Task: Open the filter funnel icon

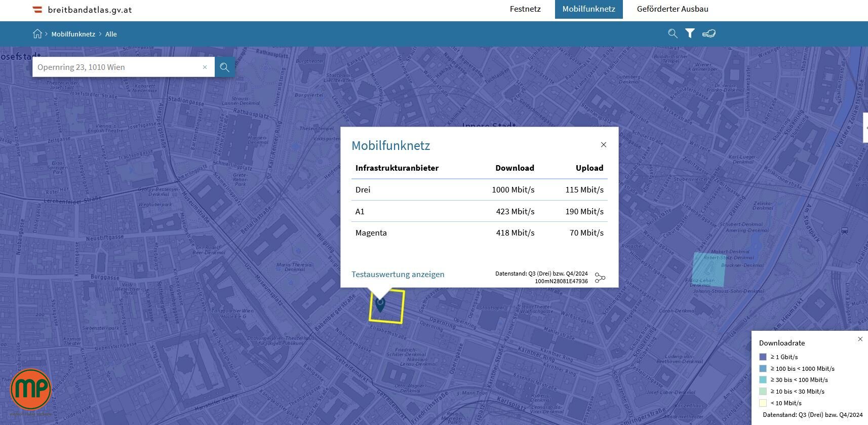Action: [690, 33]
